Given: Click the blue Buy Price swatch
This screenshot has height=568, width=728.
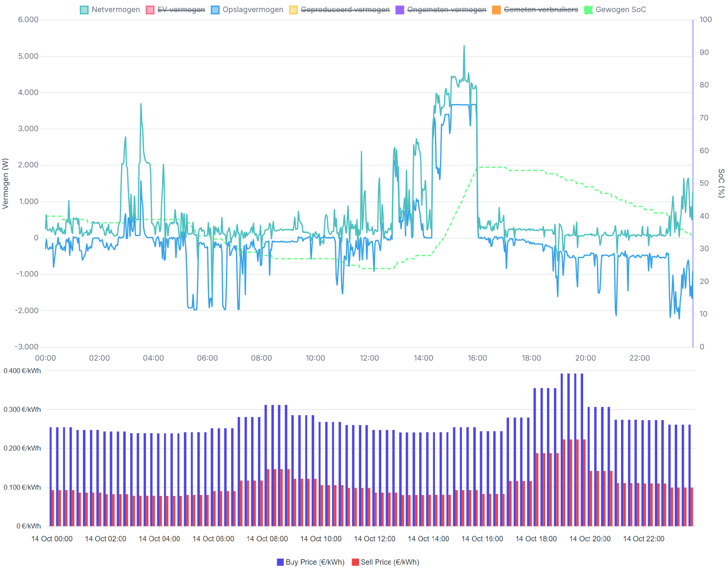Looking at the screenshot, I should 280,562.
